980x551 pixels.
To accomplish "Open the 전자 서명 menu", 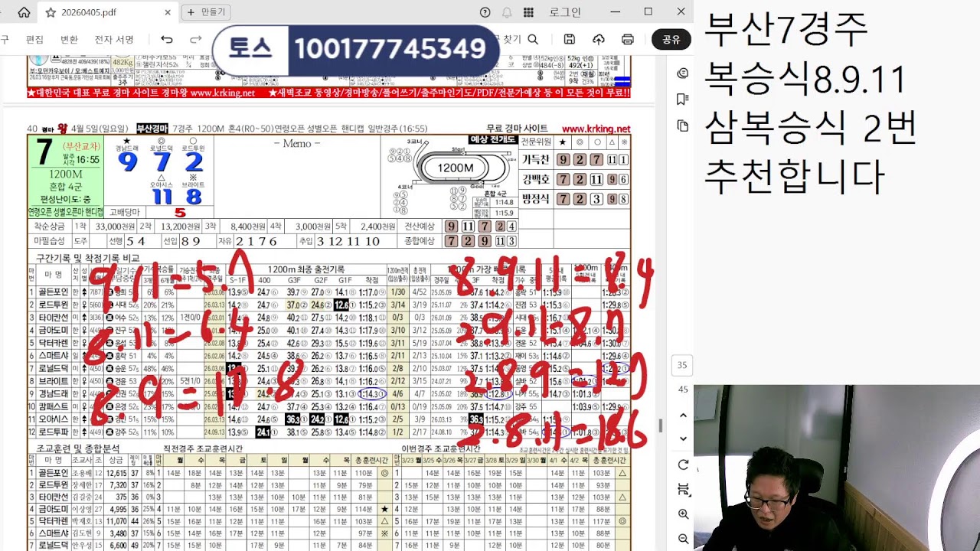I will point(114,40).
